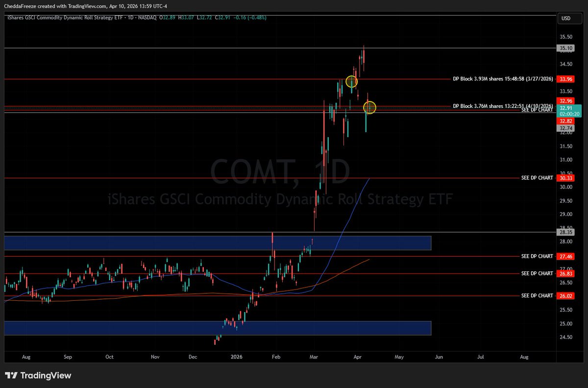Click the 31.00 tick on the price axis
Viewport: 588px width, 388px height.
(x=566, y=160)
